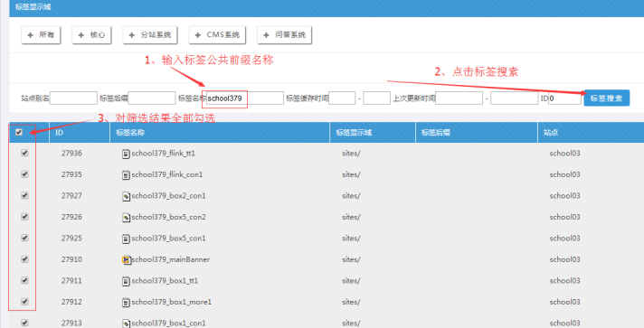Click the icon beside school379_box1_tt1

coord(126,282)
